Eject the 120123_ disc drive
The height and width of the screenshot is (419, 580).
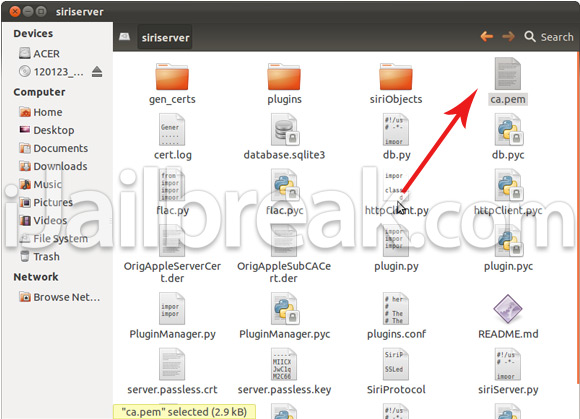tap(97, 71)
